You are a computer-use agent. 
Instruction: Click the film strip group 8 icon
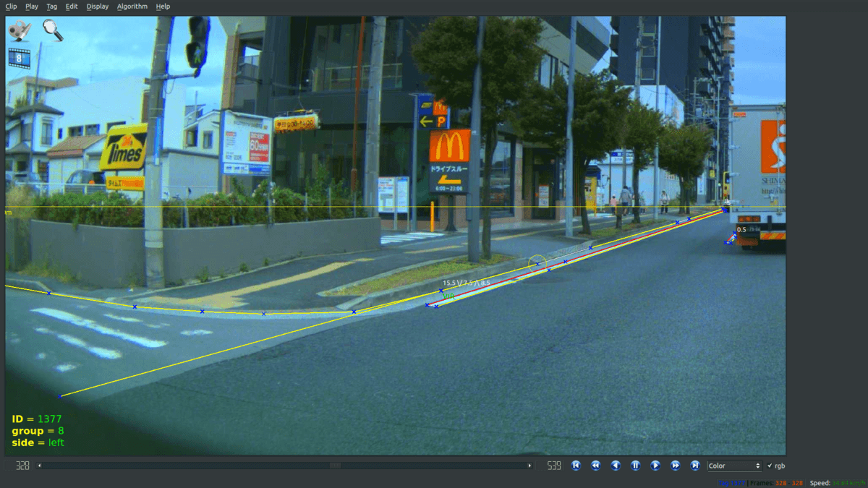18,58
